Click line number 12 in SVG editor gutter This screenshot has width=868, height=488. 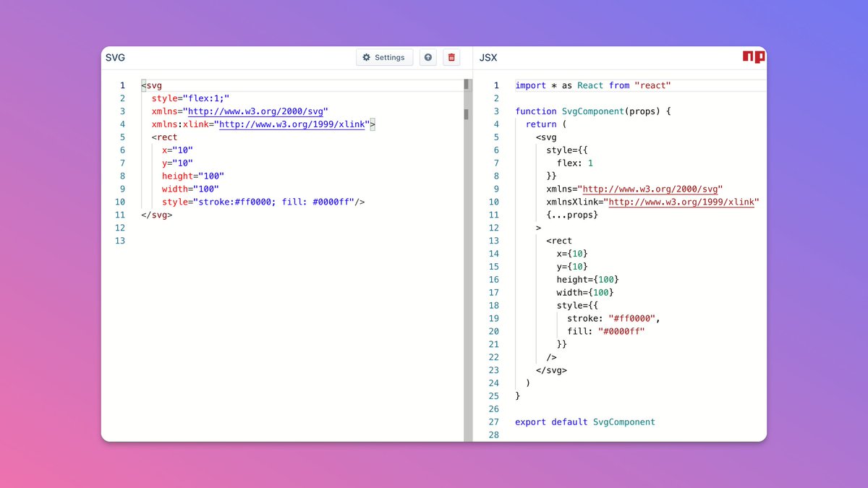click(120, 228)
